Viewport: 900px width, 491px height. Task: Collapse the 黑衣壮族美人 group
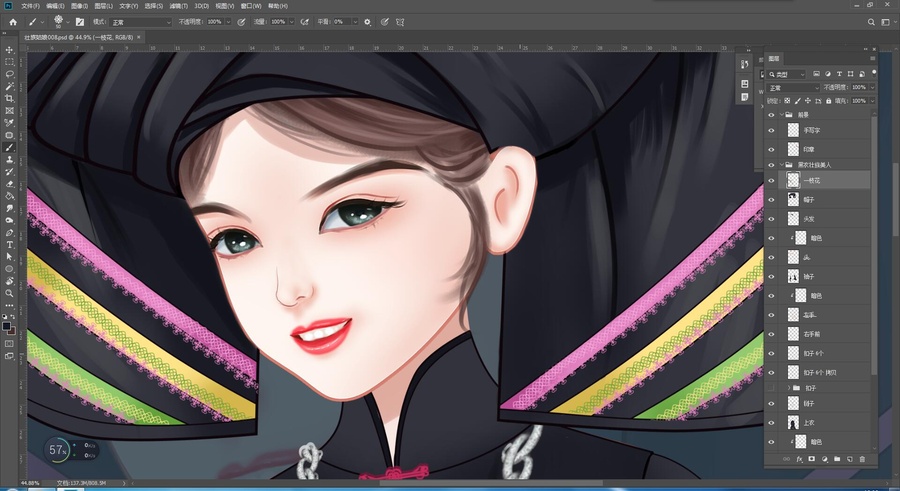pos(781,165)
